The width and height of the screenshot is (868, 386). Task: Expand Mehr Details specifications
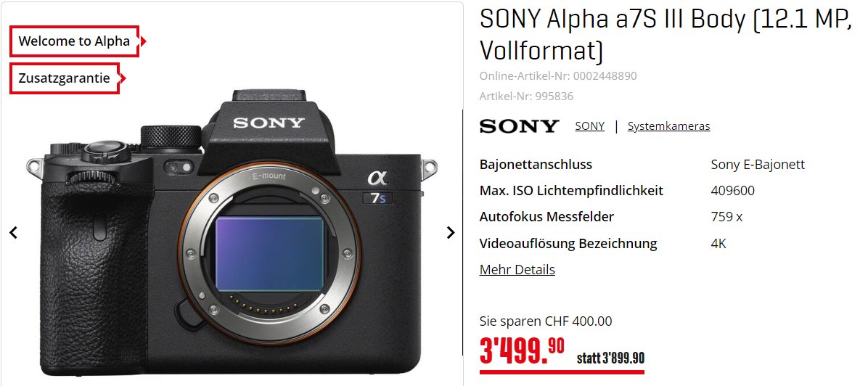[517, 270]
